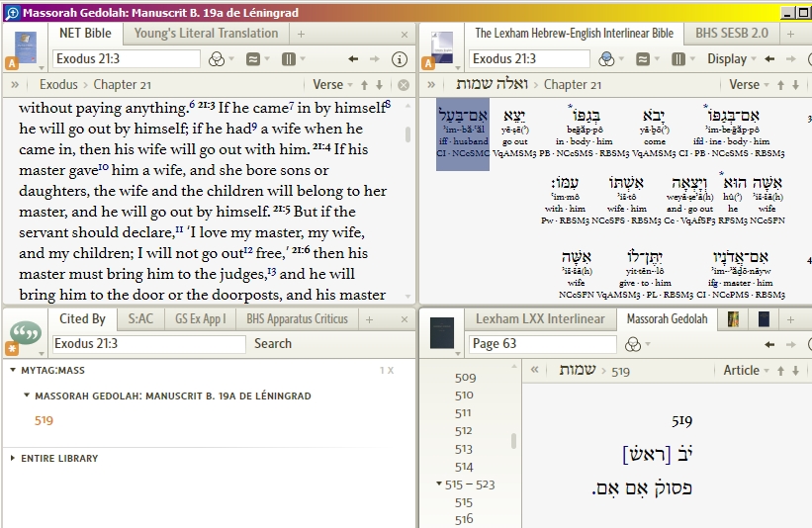Open the NET Bible book cover panel menu
812x528 pixels.
coord(26,47)
